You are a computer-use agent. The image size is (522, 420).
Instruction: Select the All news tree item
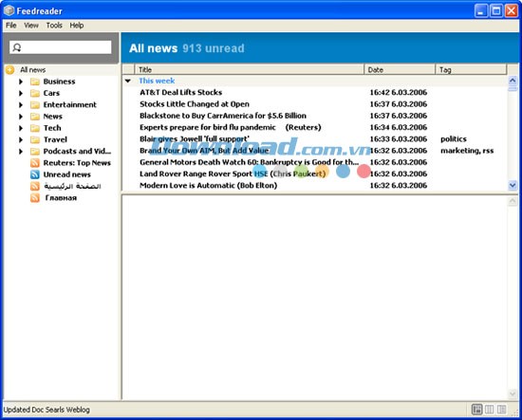tap(32, 70)
